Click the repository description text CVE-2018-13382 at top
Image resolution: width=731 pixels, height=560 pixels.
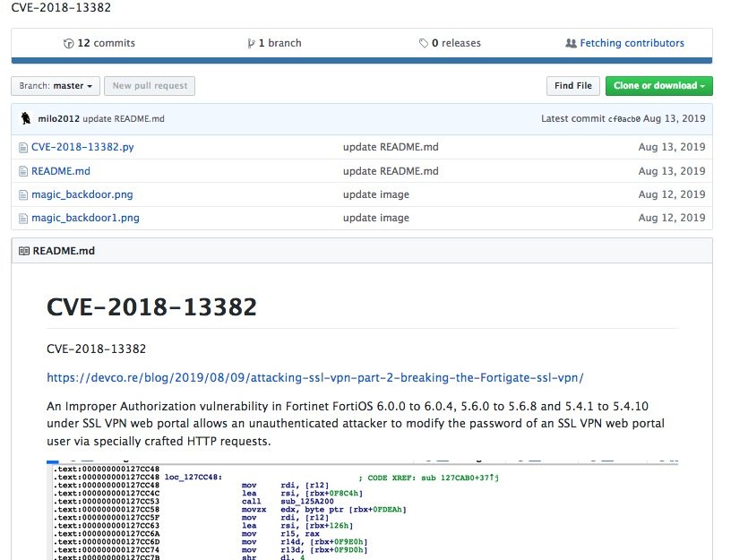pyautogui.click(x=61, y=7)
